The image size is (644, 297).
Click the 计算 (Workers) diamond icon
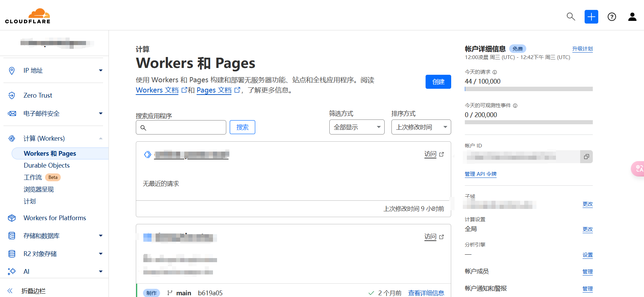click(12, 138)
